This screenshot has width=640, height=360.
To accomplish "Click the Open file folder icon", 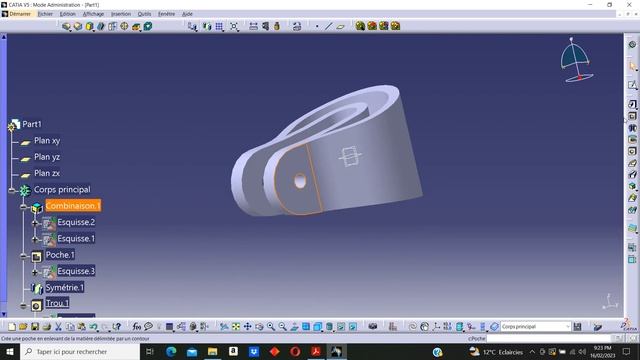I will (23, 327).
